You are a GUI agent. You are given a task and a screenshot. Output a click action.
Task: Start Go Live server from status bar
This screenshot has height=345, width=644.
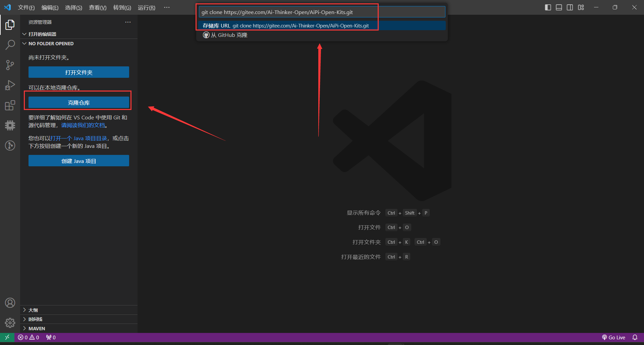[x=614, y=337]
